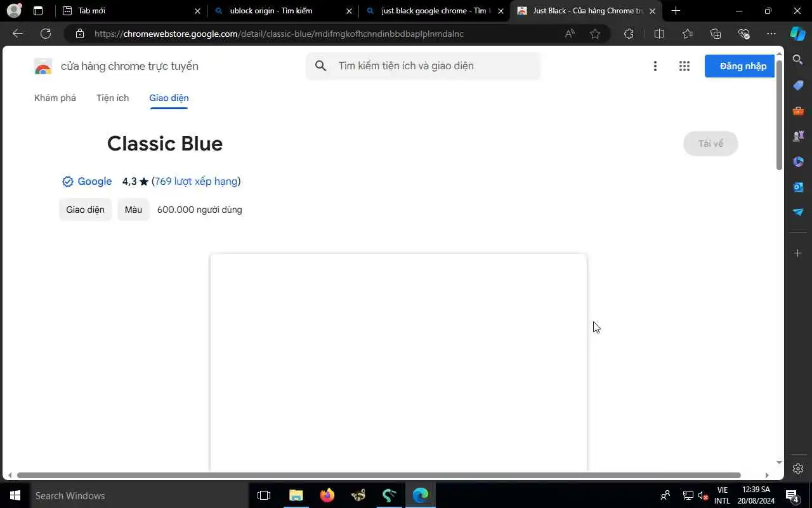Open Microsoft Edge taskbar icon
Viewport: 812px width, 508px height.
click(x=421, y=495)
